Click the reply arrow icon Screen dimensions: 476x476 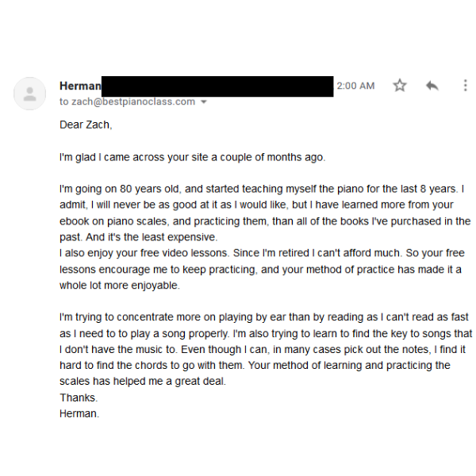click(x=432, y=86)
